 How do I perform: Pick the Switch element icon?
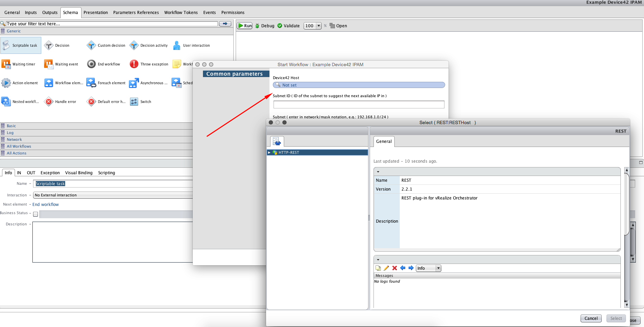pos(134,102)
